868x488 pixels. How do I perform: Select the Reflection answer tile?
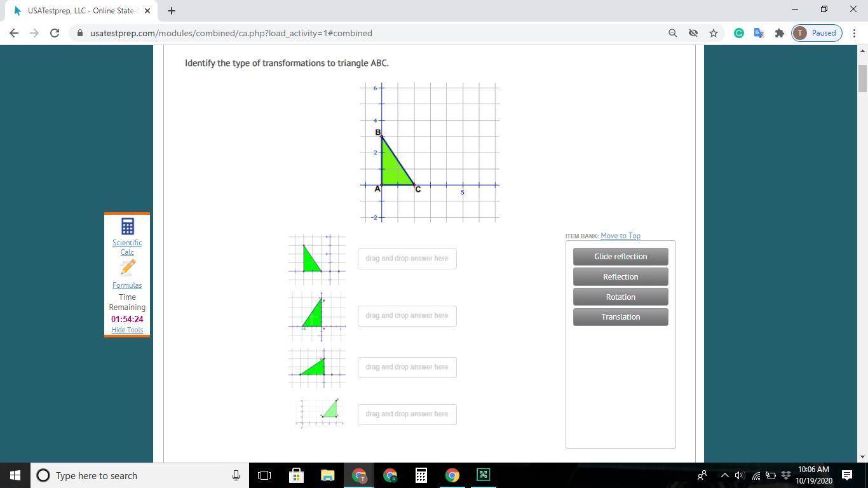pos(621,277)
